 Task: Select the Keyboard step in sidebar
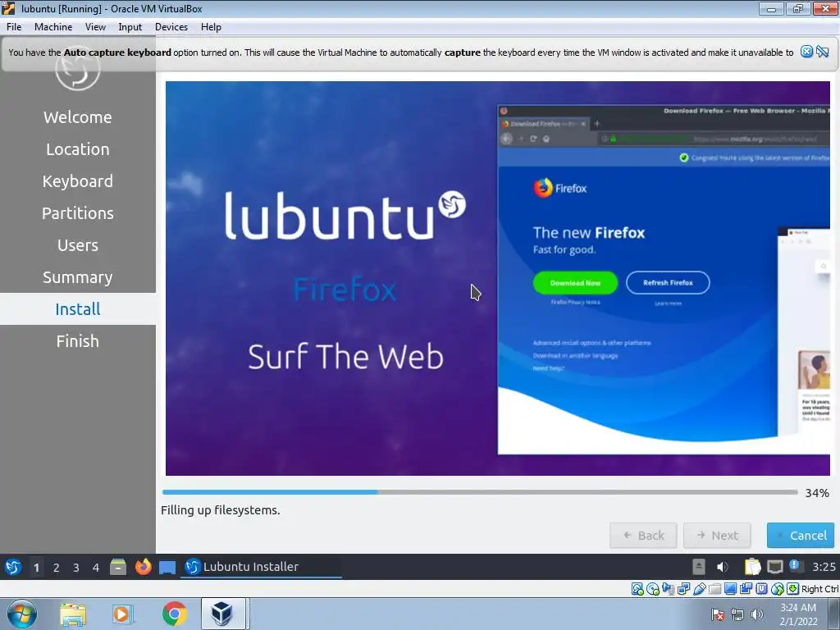[x=78, y=181]
